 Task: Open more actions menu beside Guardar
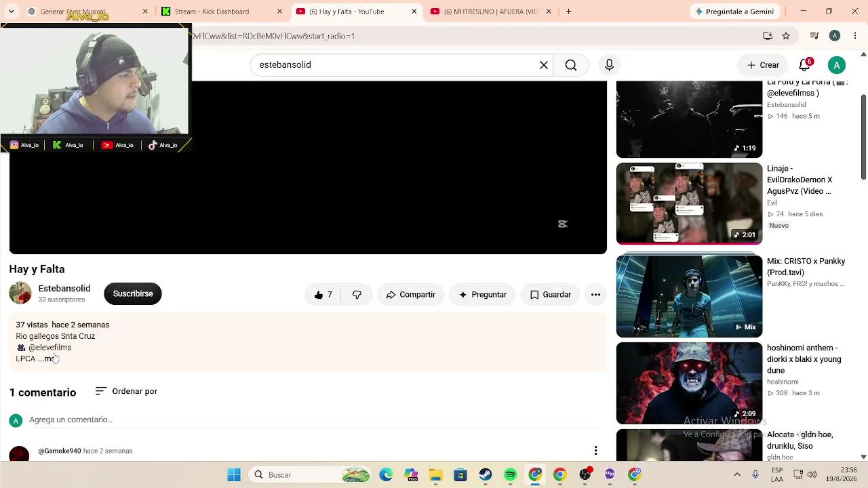595,295
